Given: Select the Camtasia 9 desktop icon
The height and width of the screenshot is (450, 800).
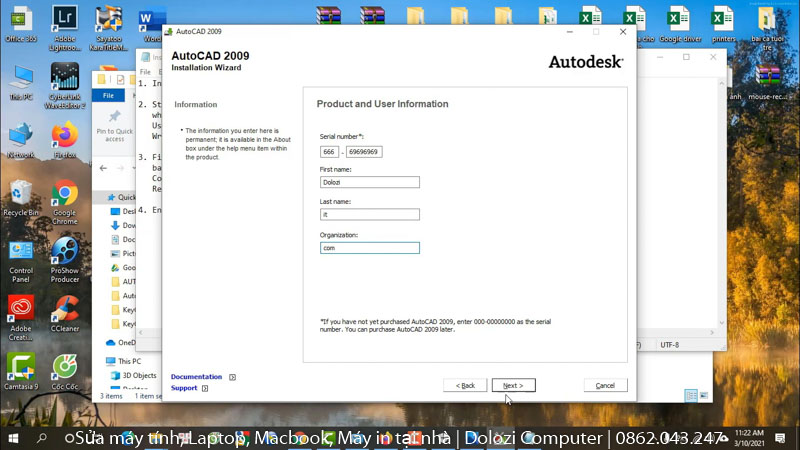Looking at the screenshot, I should [21, 369].
